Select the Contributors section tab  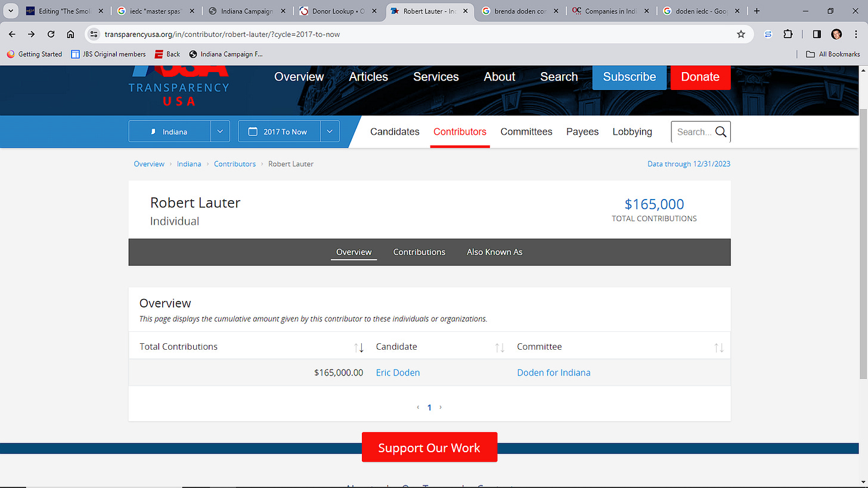click(460, 132)
